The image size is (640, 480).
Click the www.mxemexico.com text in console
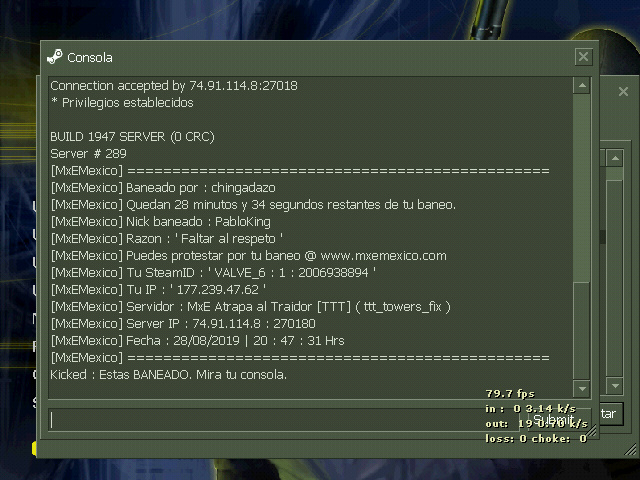pos(384,256)
